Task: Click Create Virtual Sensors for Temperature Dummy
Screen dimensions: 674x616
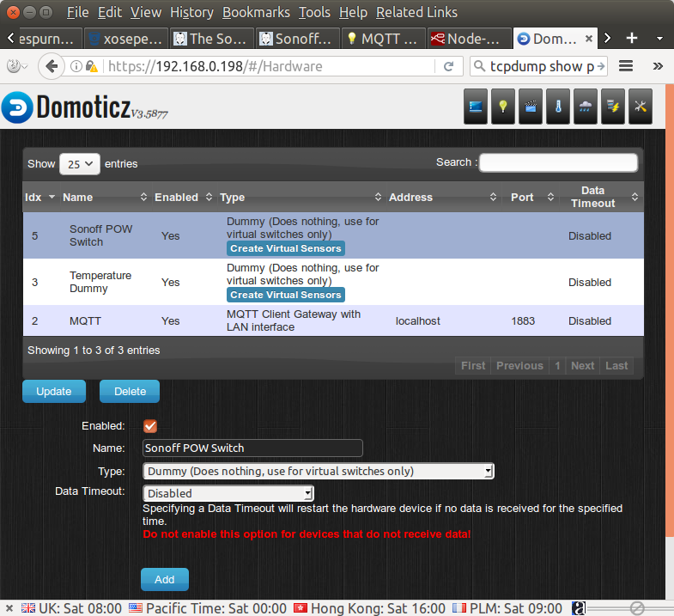Action: point(285,295)
